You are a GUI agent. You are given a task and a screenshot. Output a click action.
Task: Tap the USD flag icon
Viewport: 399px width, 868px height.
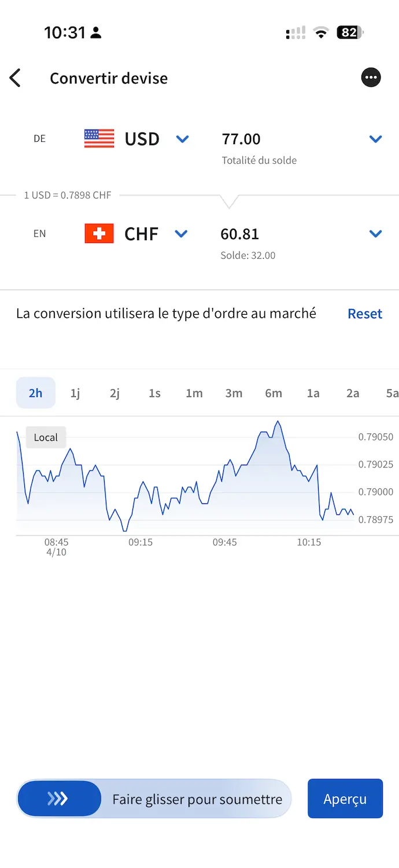pos(97,138)
